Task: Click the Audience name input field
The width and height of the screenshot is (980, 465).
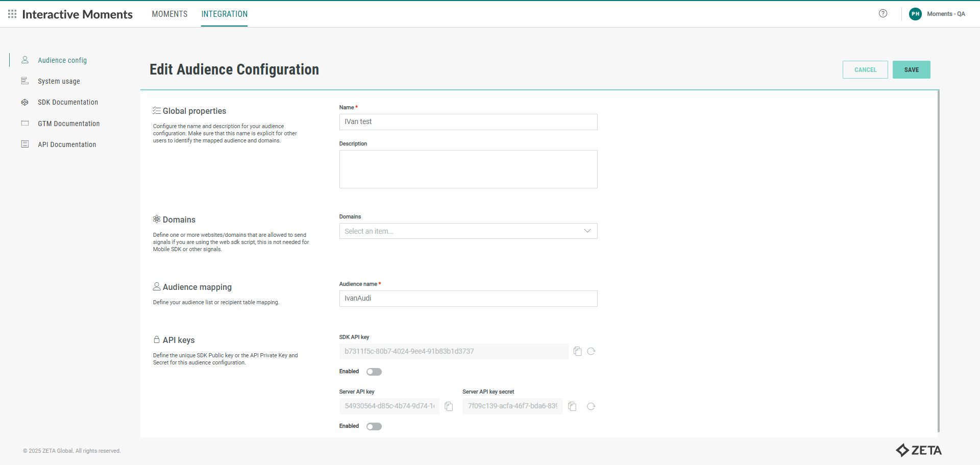Action: point(468,299)
